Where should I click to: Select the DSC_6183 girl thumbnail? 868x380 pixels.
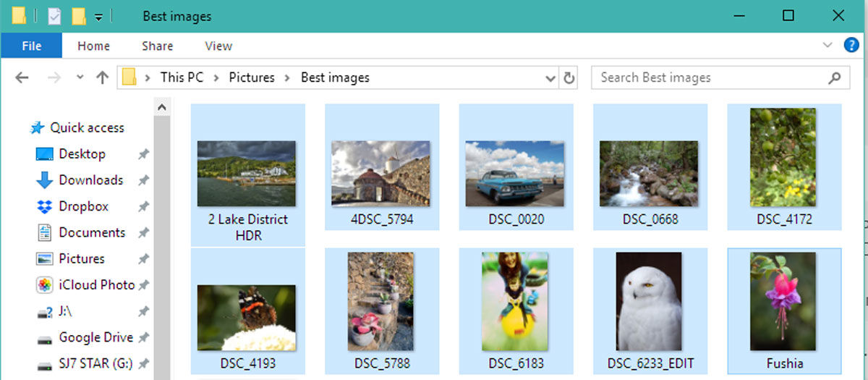(x=515, y=301)
